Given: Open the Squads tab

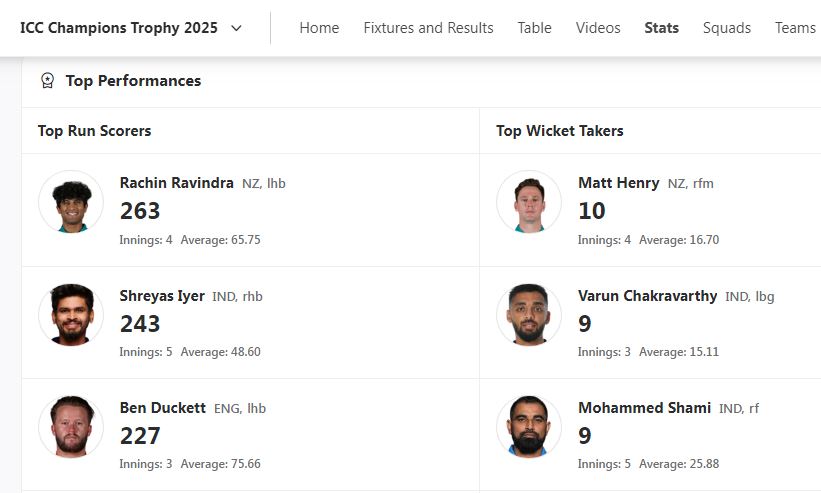Looking at the screenshot, I should (727, 28).
